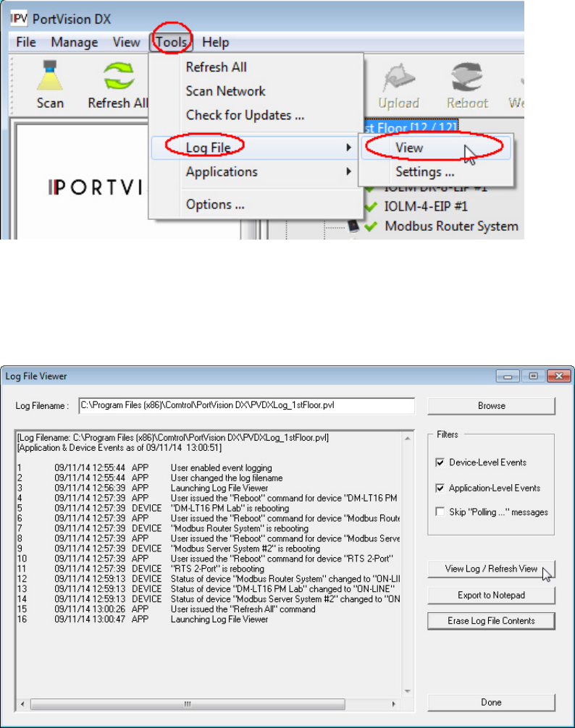Click the Upload toolbar icon
This screenshot has width=575, height=728.
(398, 78)
